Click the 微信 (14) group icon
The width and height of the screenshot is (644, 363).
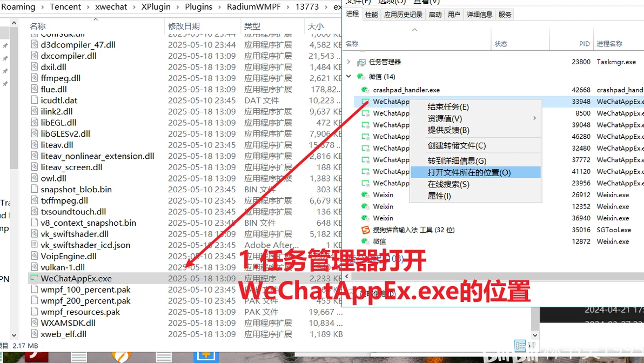(360, 76)
